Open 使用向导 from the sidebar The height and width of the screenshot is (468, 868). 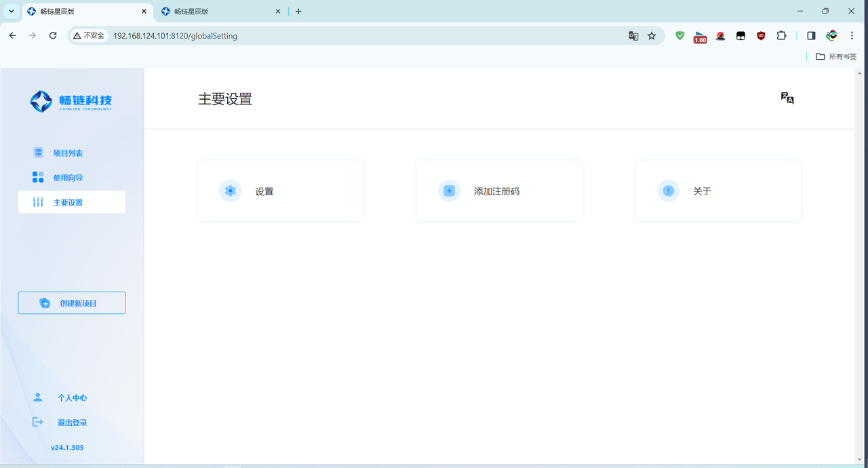tap(68, 178)
